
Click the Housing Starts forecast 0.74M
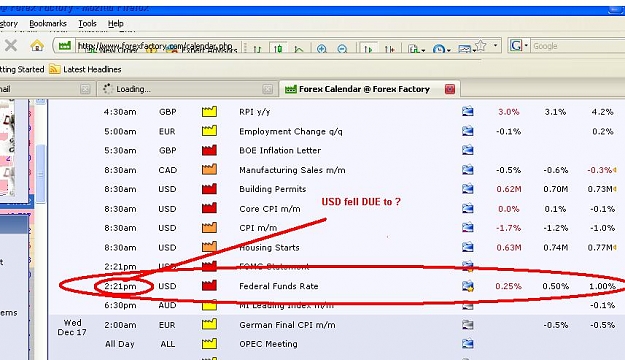tap(555, 248)
